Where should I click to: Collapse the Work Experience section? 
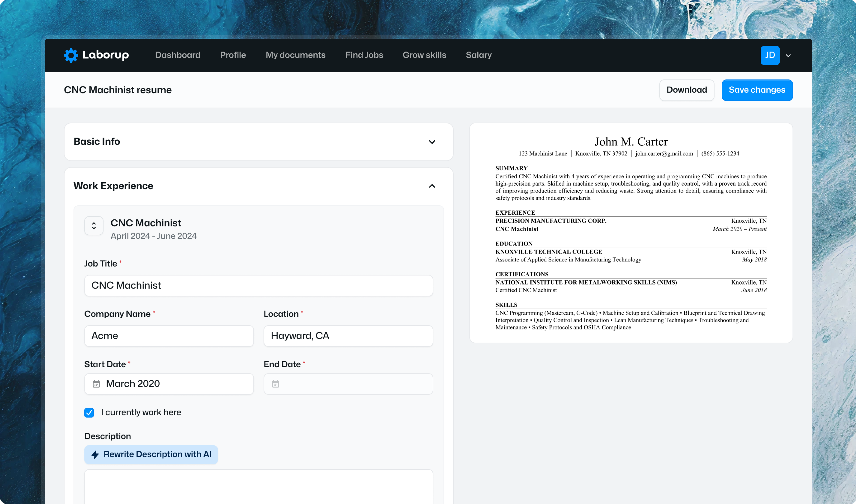pyautogui.click(x=432, y=186)
